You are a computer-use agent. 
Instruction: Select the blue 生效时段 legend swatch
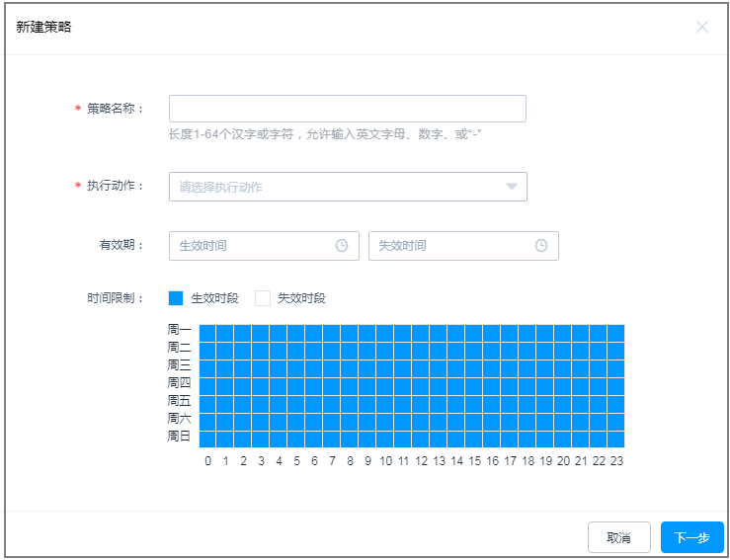tap(176, 298)
